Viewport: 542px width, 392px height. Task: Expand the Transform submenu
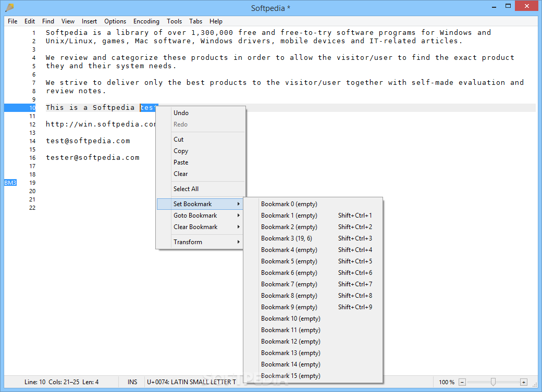coord(201,242)
